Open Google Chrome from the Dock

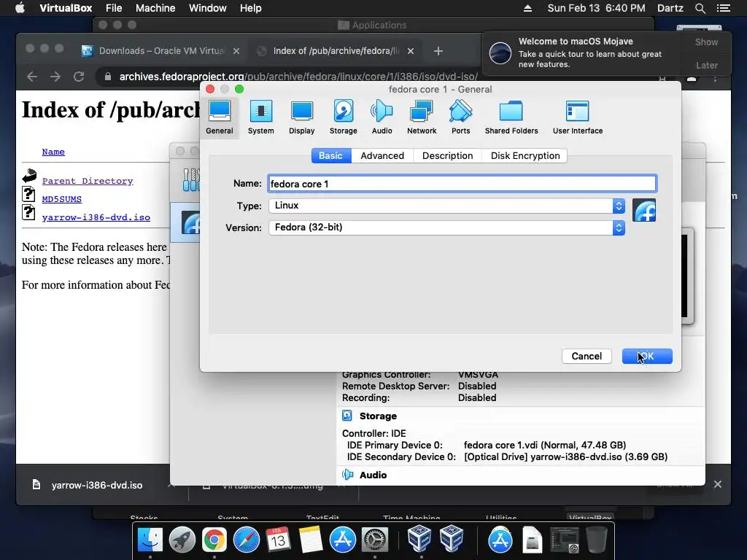tap(214, 540)
